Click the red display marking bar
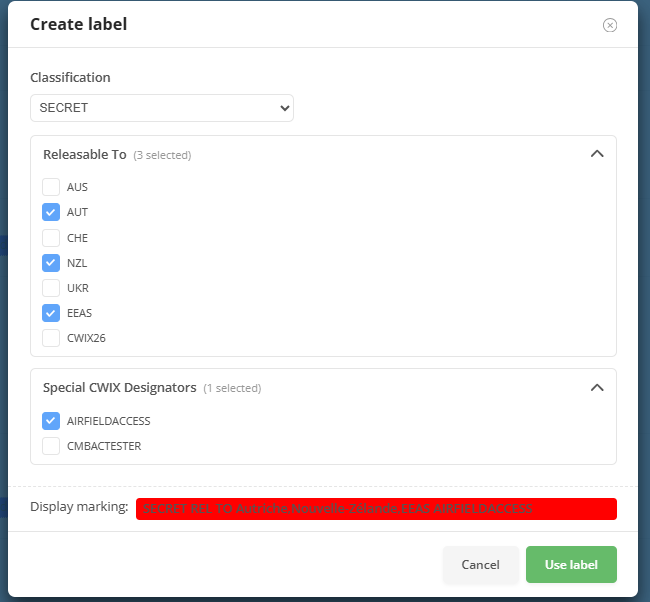The image size is (650, 602). click(x=376, y=509)
